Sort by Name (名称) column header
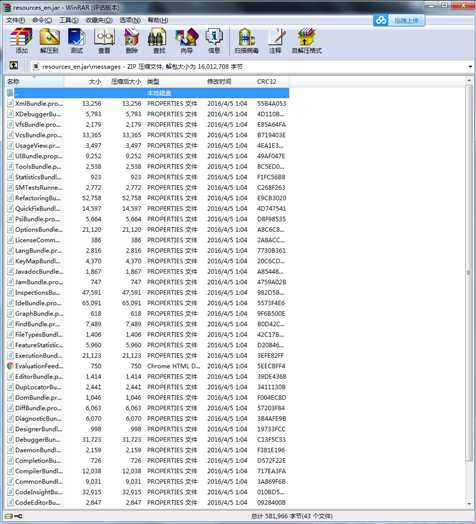 point(34,82)
